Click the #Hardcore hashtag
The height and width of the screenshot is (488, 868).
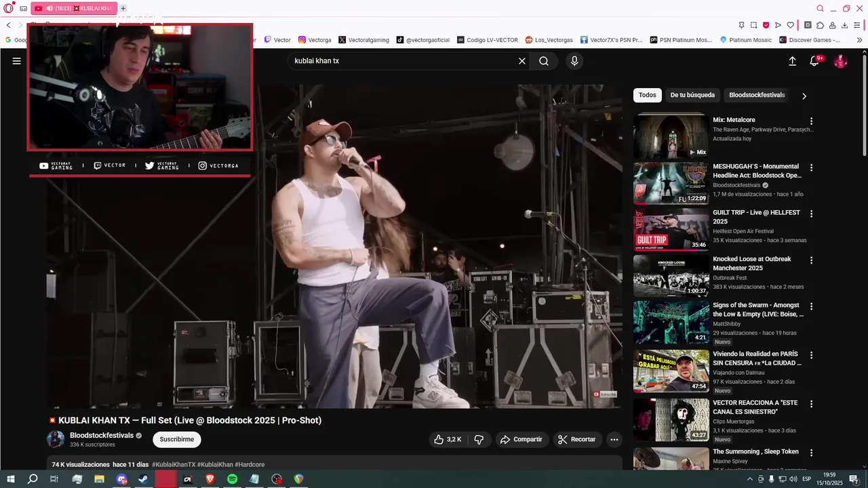[250, 464]
